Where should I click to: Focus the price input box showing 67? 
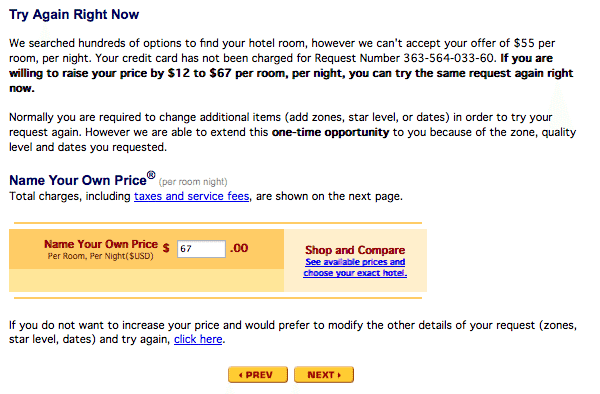[x=201, y=249]
